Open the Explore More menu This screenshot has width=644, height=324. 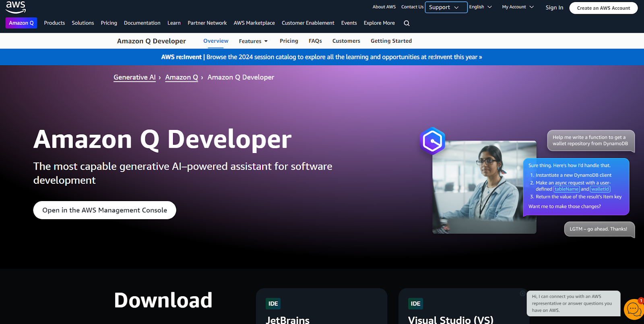(x=379, y=23)
